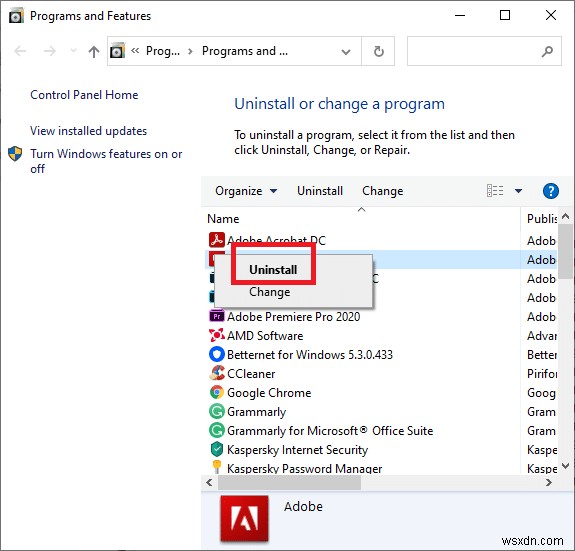Choose Uninstall in the context menu
Screen dimensions: 575x551
[273, 269]
